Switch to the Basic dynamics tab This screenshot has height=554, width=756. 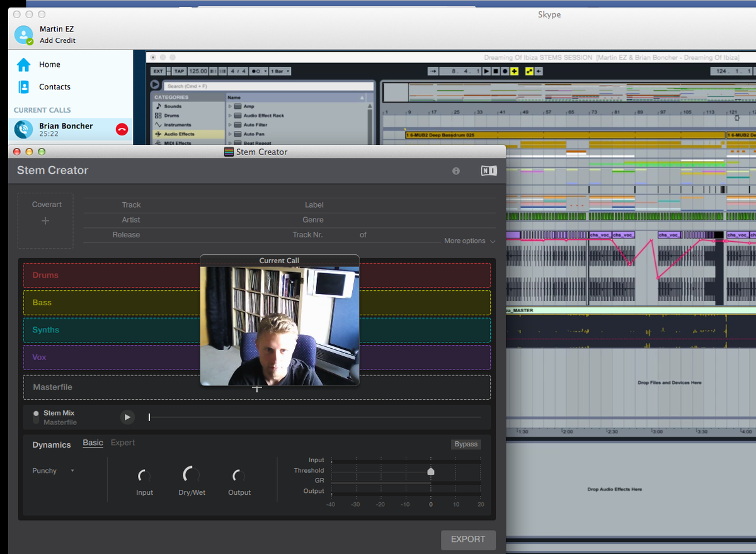click(x=93, y=443)
